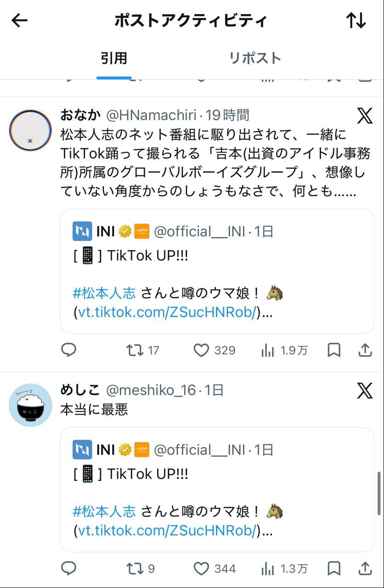Image resolution: width=384 pixels, height=588 pixels.
Task: Like おなか's post with 329 likes
Action: click(x=201, y=351)
